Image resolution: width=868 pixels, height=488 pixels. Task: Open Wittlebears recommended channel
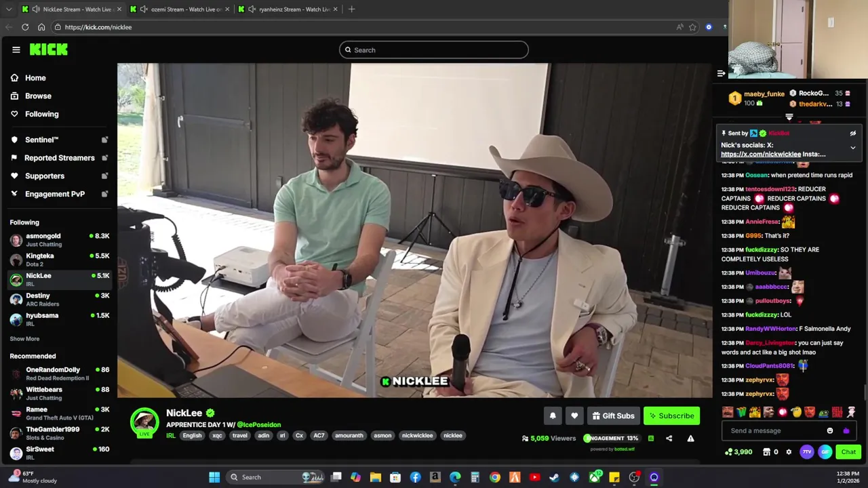(x=59, y=393)
